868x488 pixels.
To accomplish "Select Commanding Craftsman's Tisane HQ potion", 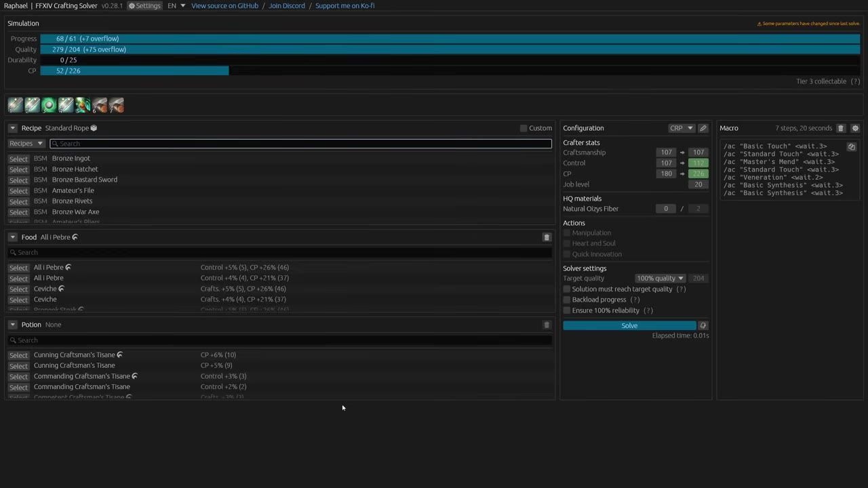I will (18, 377).
